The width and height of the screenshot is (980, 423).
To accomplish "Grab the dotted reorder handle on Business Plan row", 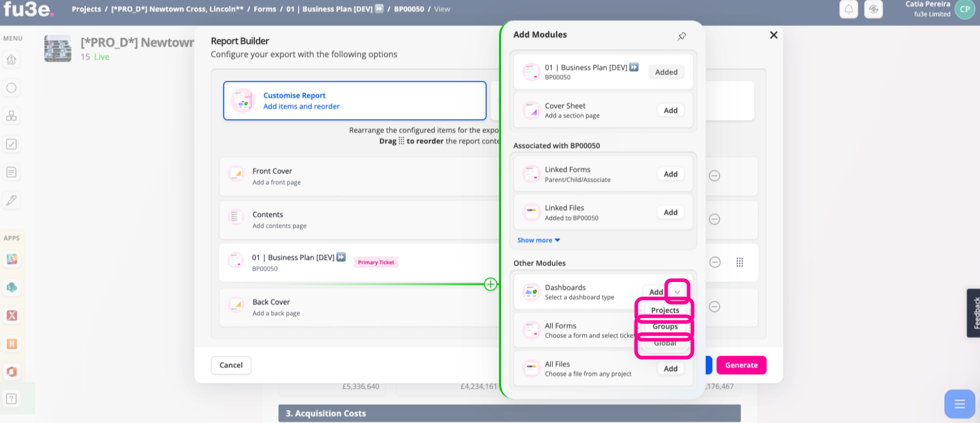I will [740, 262].
